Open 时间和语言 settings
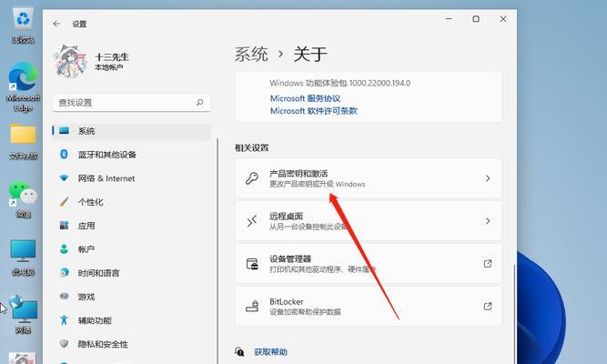This screenshot has height=364, width=607. click(132, 273)
